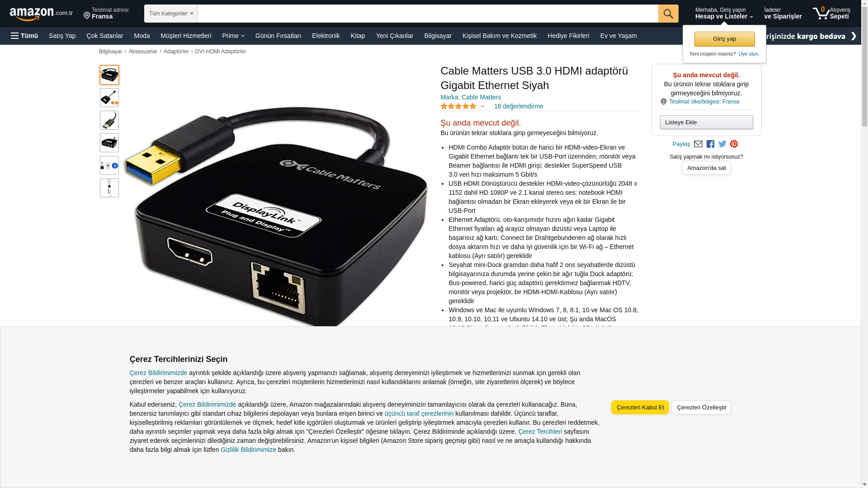Share the product on Facebook
Image resolution: width=868 pixels, height=488 pixels.
[710, 144]
